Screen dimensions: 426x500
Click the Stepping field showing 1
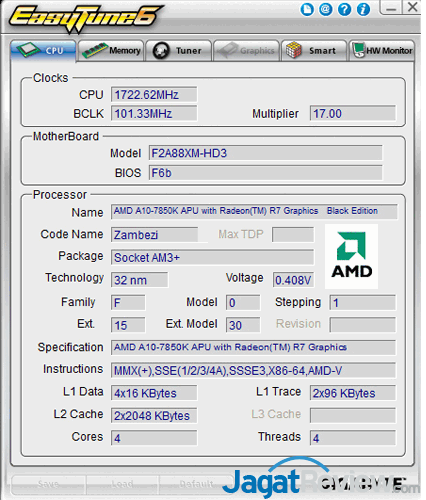pos(363,303)
